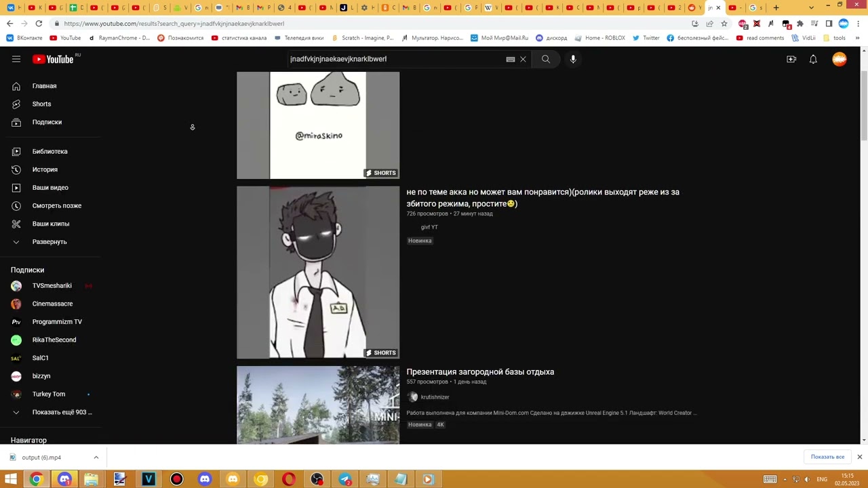
Task: Click the @miraskino Shorts thumbnail
Action: pyautogui.click(x=318, y=125)
